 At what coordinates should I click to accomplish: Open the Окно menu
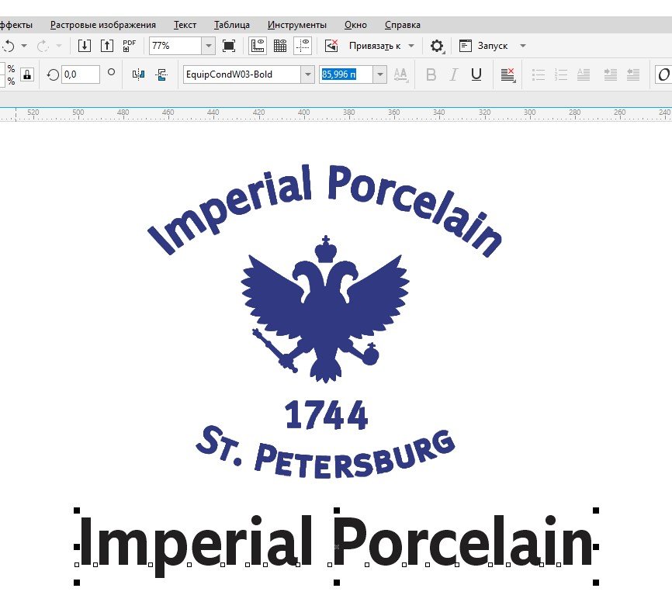[x=355, y=25]
